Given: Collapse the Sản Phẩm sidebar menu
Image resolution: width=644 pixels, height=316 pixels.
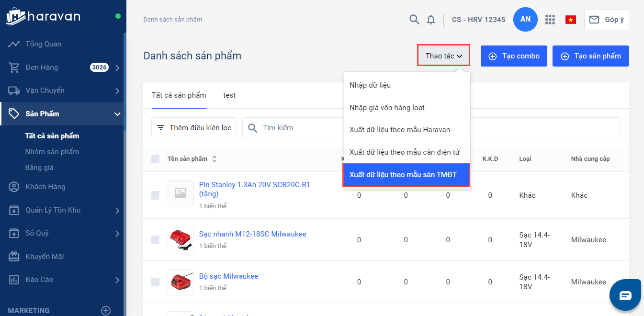Looking at the screenshot, I should 117,114.
